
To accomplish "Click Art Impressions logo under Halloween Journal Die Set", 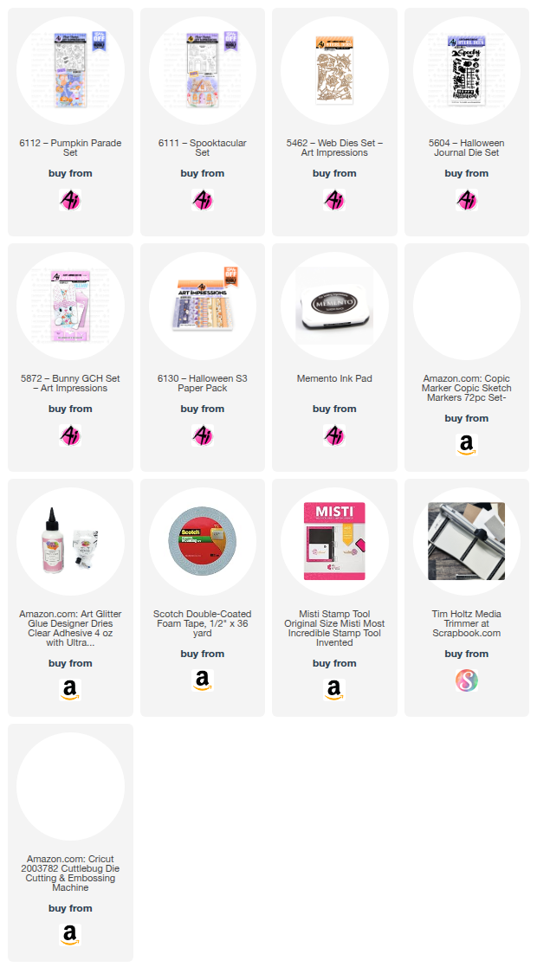I will click(466, 200).
